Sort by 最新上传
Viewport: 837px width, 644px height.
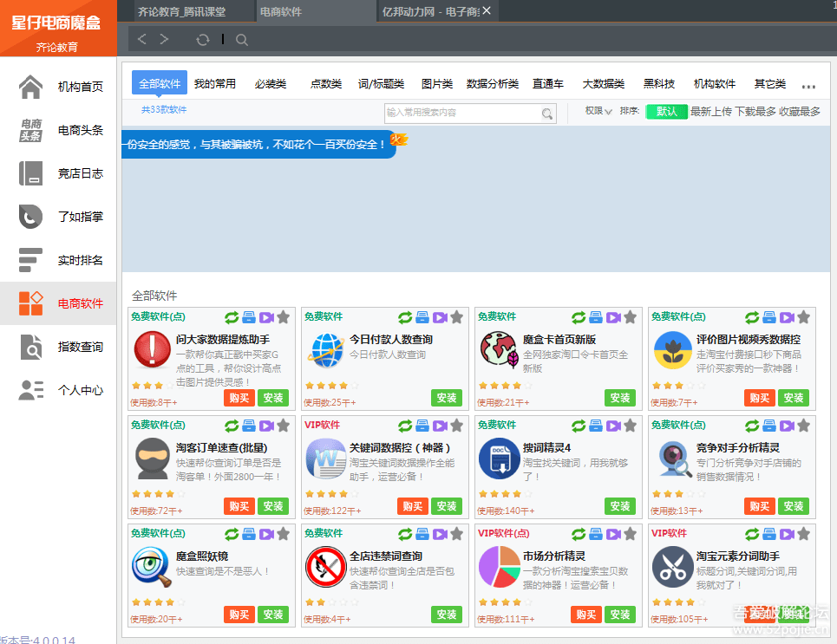[x=711, y=112]
